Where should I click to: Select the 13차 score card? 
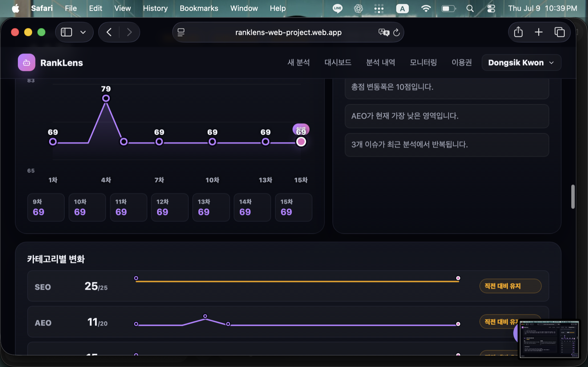coord(211,207)
